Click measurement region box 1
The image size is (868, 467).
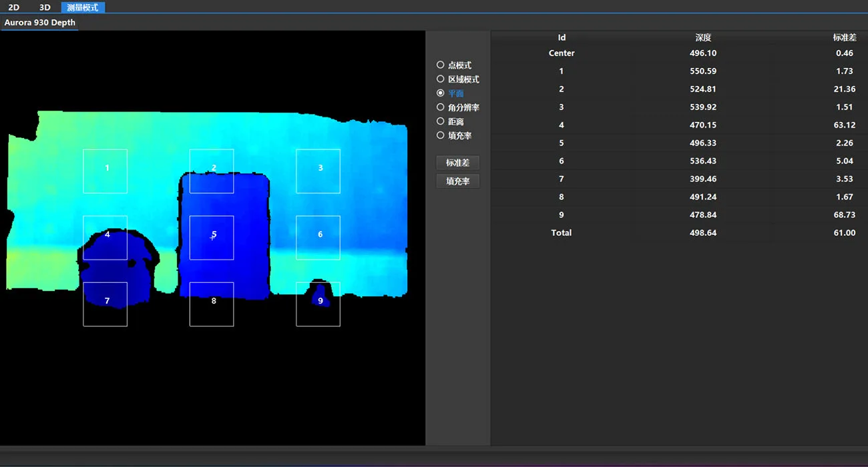pos(105,171)
